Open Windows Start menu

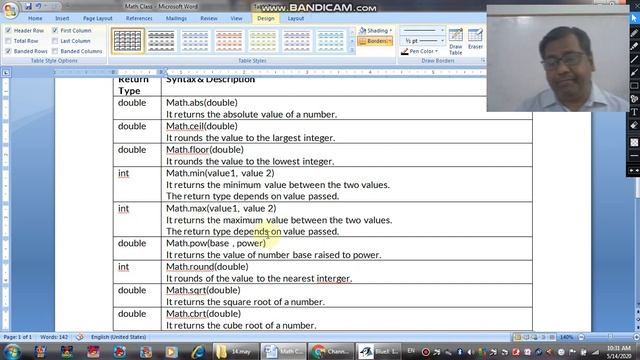tap(12, 351)
